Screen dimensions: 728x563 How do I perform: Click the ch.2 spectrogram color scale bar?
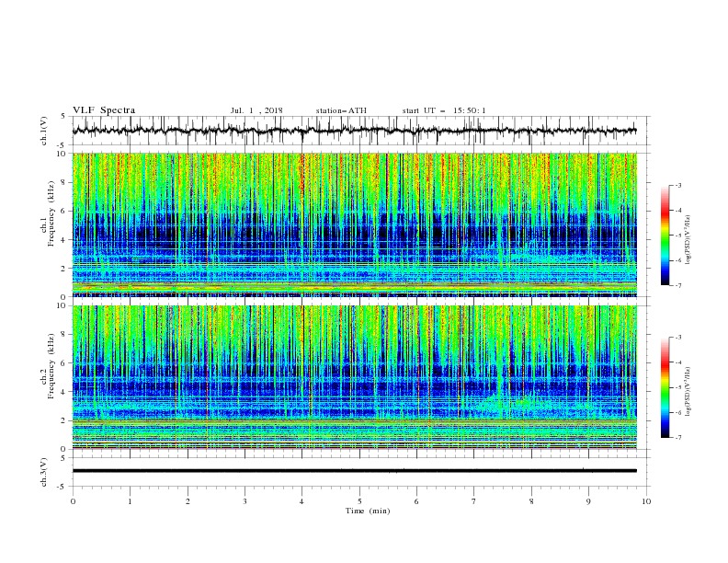(665, 387)
